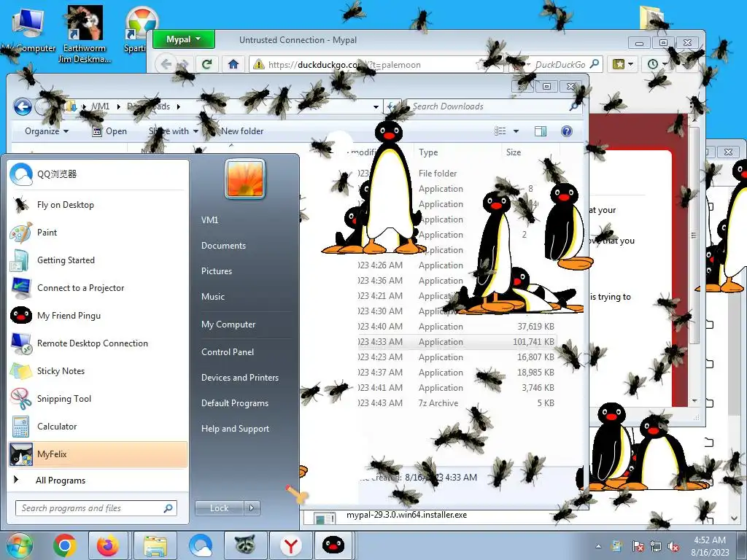This screenshot has height=560, width=747.
Task: Open address bar history dropdown in Explorer
Action: pos(376,106)
